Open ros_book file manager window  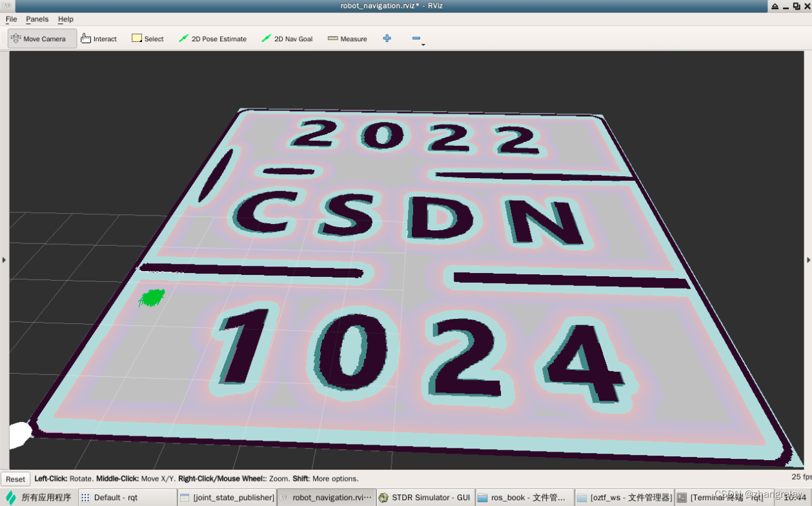524,498
